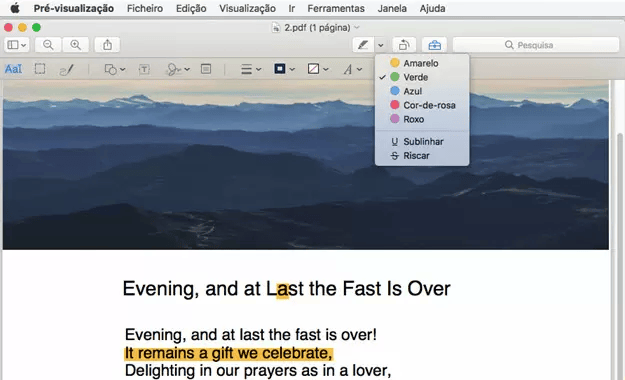625x380 pixels.
Task: Open the line style dropdown
Action: point(251,69)
